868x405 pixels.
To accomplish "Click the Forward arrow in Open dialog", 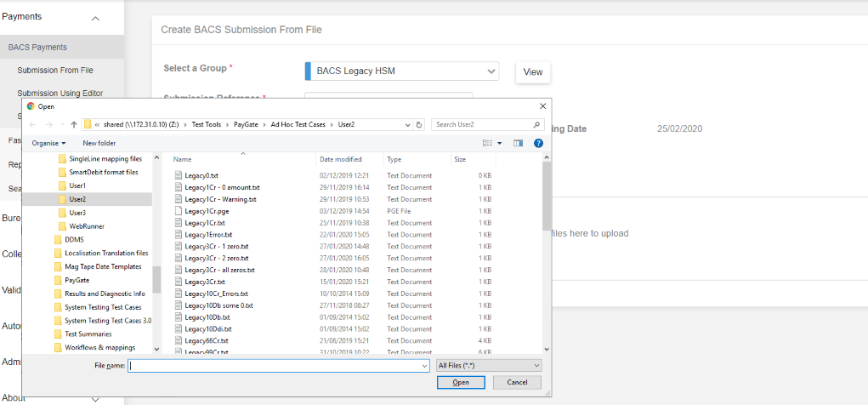I will [x=48, y=125].
